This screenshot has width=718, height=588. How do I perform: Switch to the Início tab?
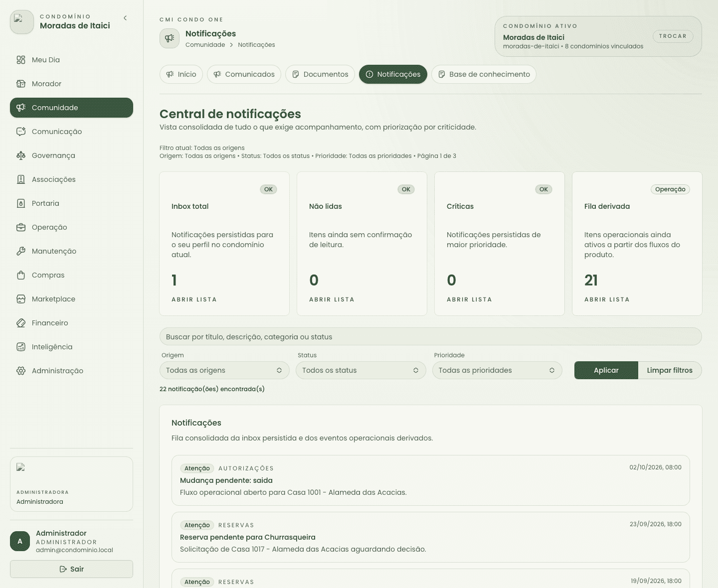pyautogui.click(x=181, y=74)
